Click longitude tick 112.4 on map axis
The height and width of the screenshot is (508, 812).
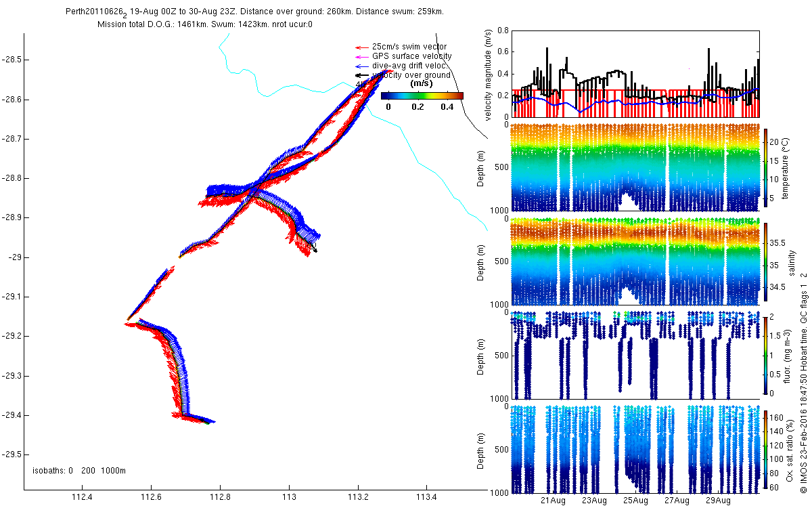pos(82,498)
